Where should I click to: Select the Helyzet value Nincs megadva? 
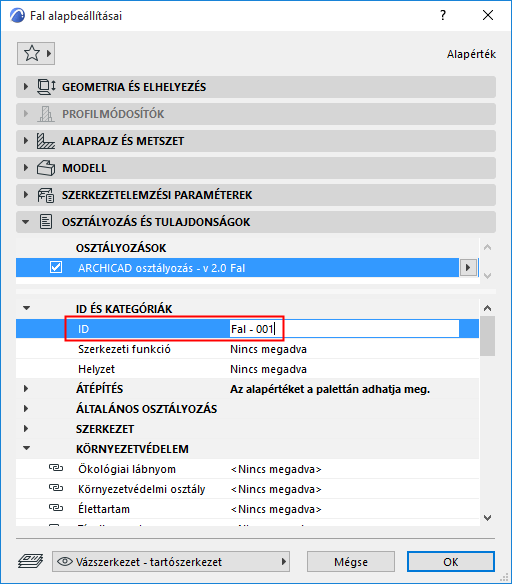coord(268,369)
